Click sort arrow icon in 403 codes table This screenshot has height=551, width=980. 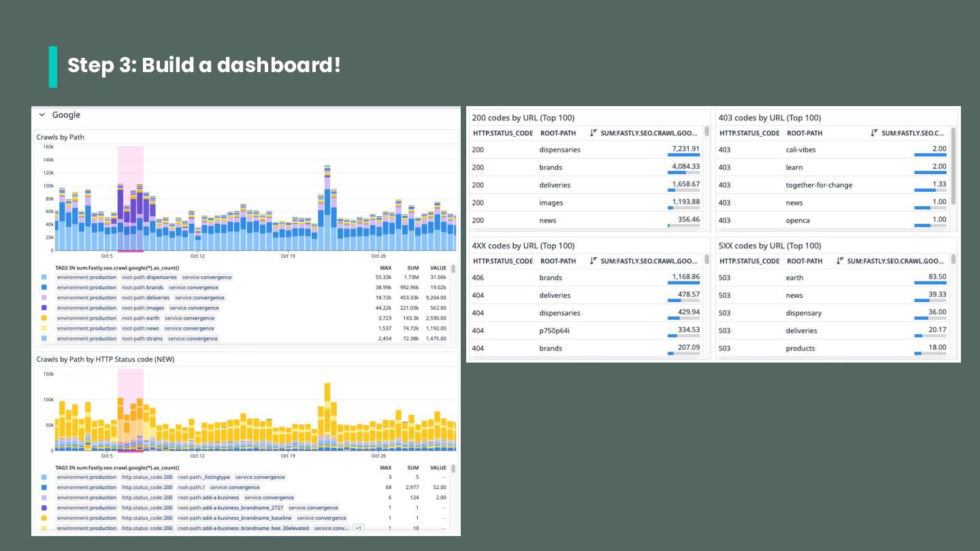875,133
